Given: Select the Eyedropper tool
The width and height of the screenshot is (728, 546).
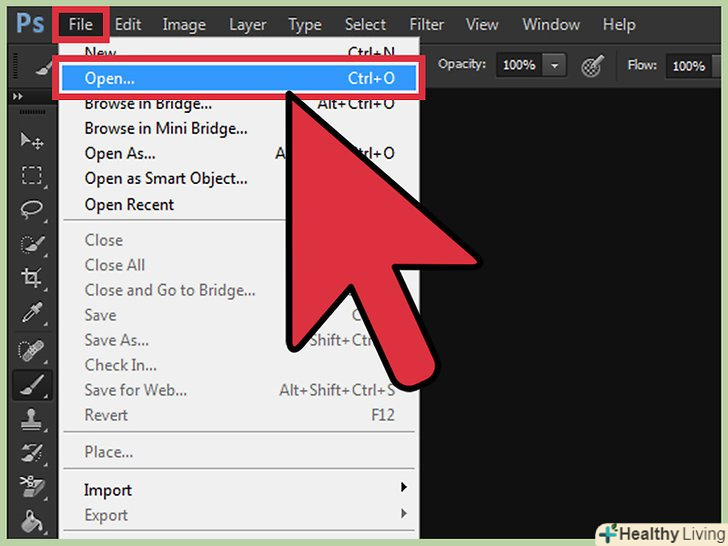Looking at the screenshot, I should [x=32, y=312].
